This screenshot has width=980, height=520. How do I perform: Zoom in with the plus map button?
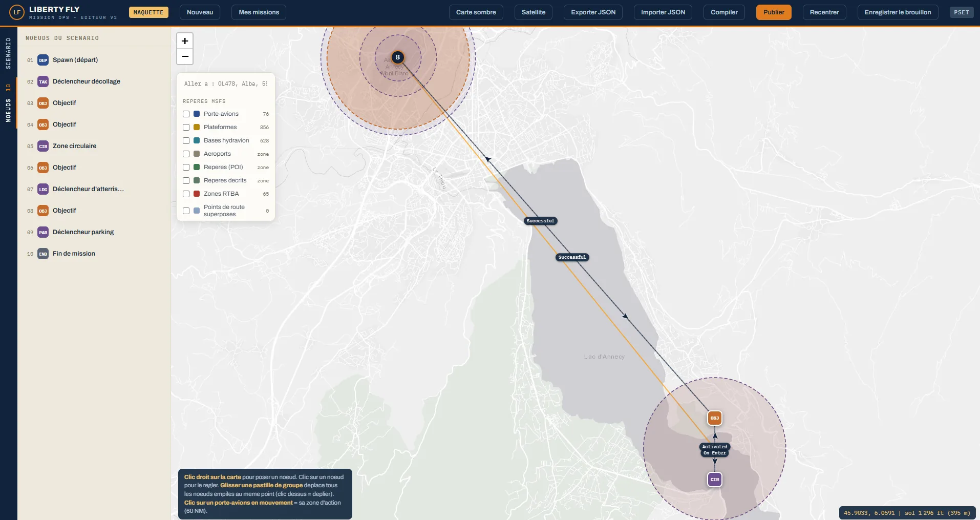pos(185,41)
